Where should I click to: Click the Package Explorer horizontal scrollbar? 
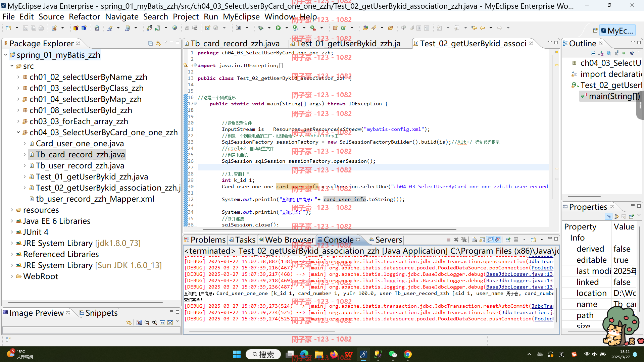pos(85,302)
